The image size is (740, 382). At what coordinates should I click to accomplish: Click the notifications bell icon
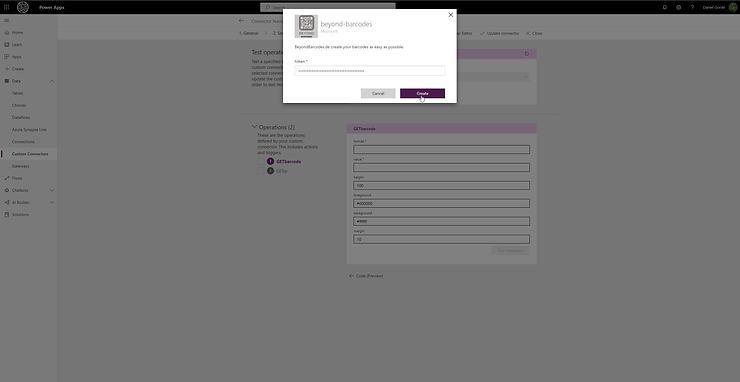(x=664, y=7)
